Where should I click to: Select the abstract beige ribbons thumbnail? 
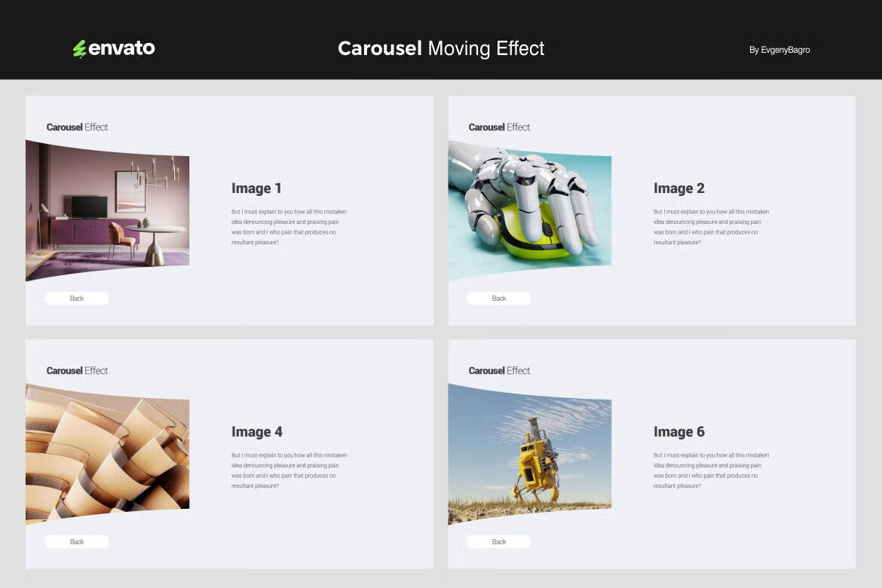(108, 451)
